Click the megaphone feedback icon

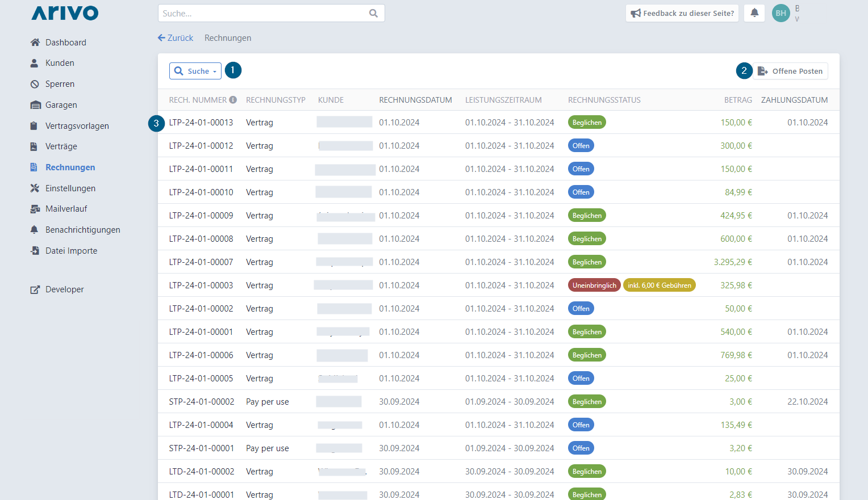(636, 13)
